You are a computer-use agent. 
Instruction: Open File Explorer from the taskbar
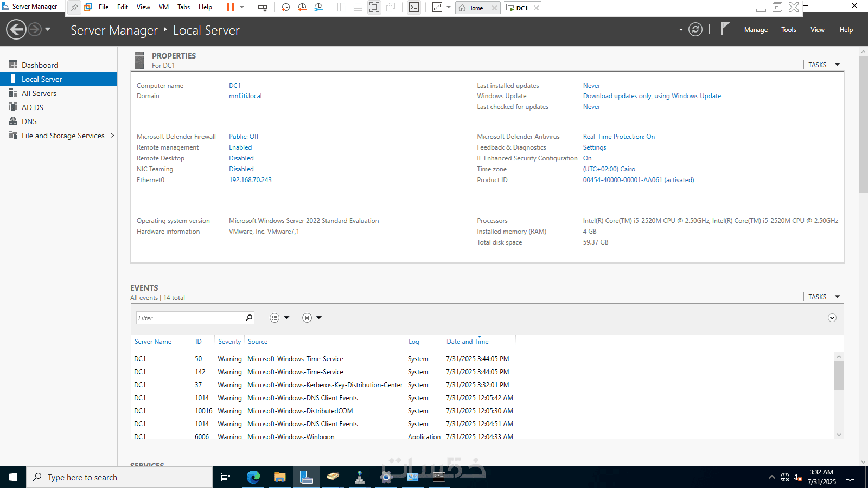pos(279,477)
